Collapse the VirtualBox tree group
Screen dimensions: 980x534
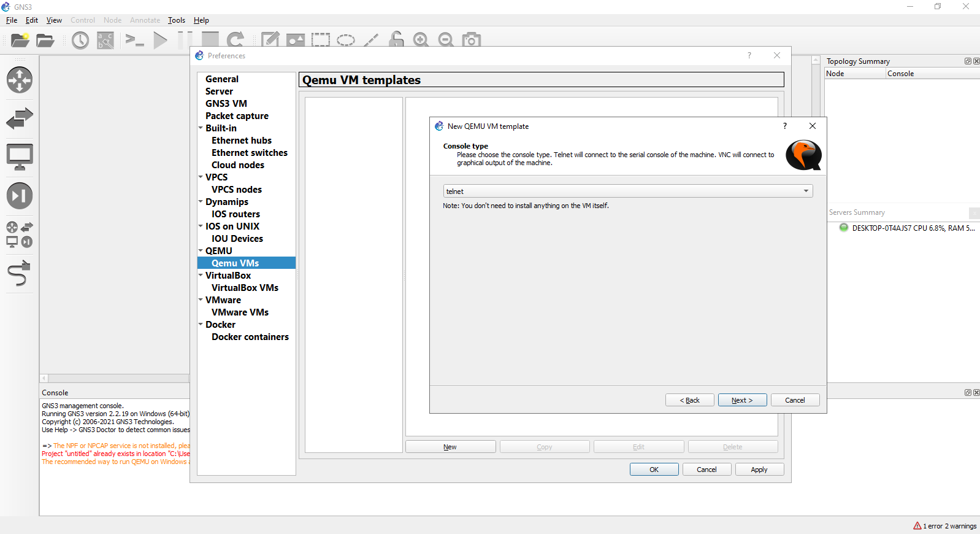click(201, 275)
